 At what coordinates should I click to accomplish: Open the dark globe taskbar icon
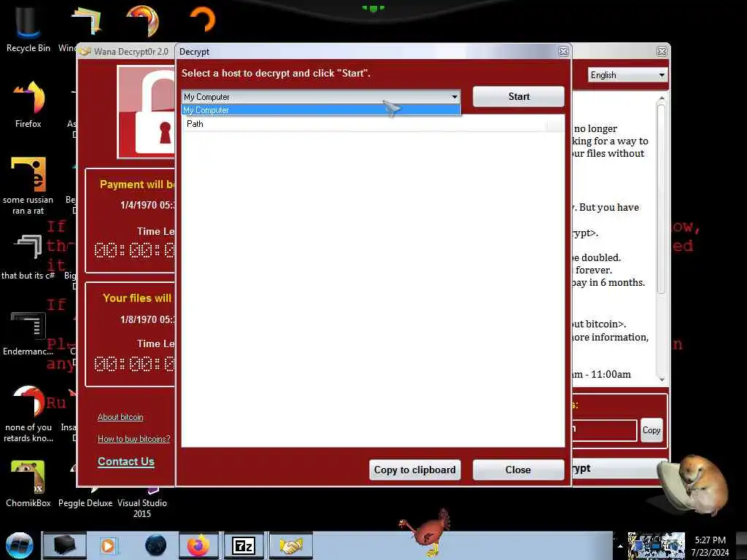(x=156, y=545)
